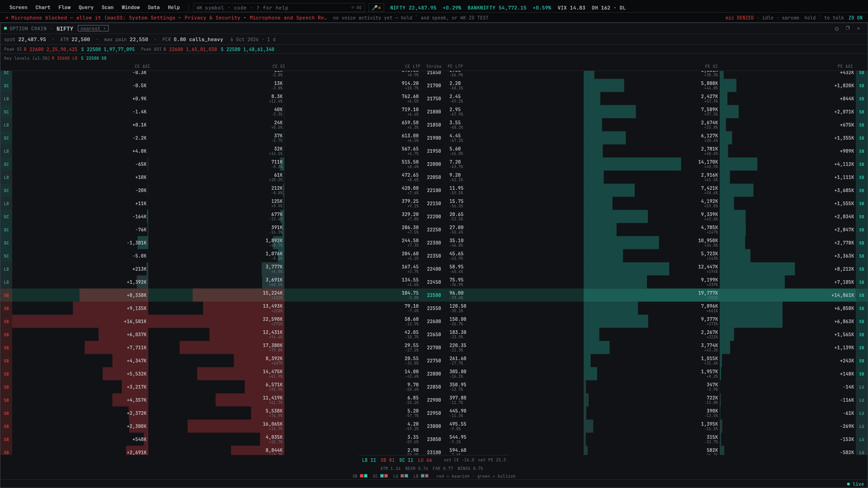This screenshot has height=488, width=868.
Task: Click the mic DENIED status text
Action: [x=739, y=18]
